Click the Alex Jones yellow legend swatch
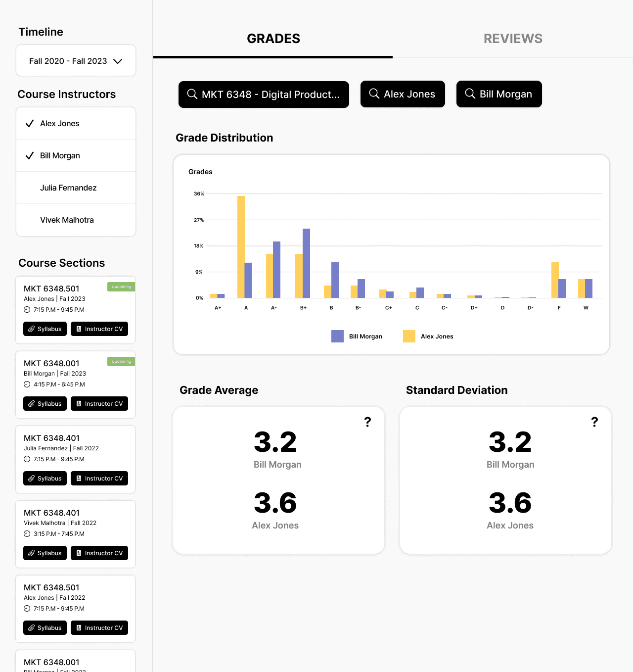The height and width of the screenshot is (672, 633). [x=409, y=336]
